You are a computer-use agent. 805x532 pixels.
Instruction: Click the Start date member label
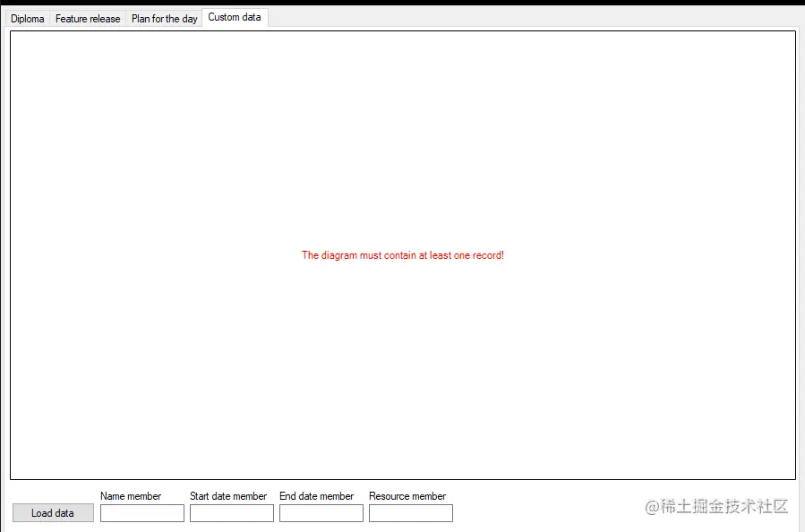(228, 496)
